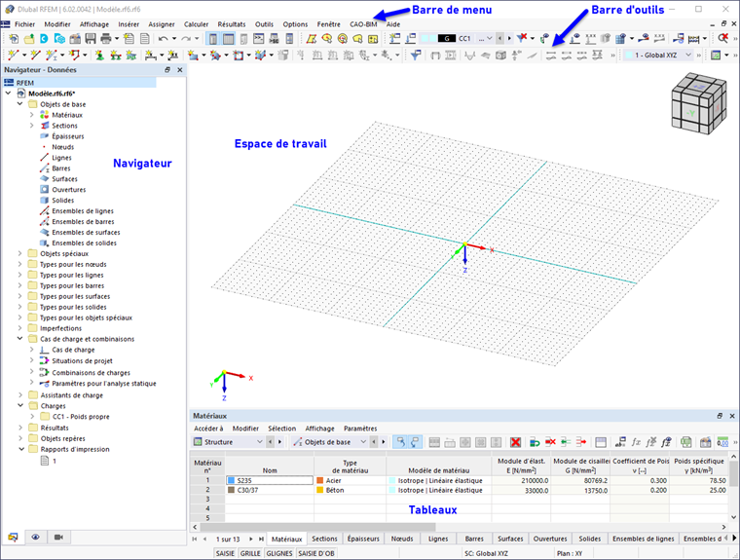Click Sélection in the Matériaux panel menu

[281, 429]
